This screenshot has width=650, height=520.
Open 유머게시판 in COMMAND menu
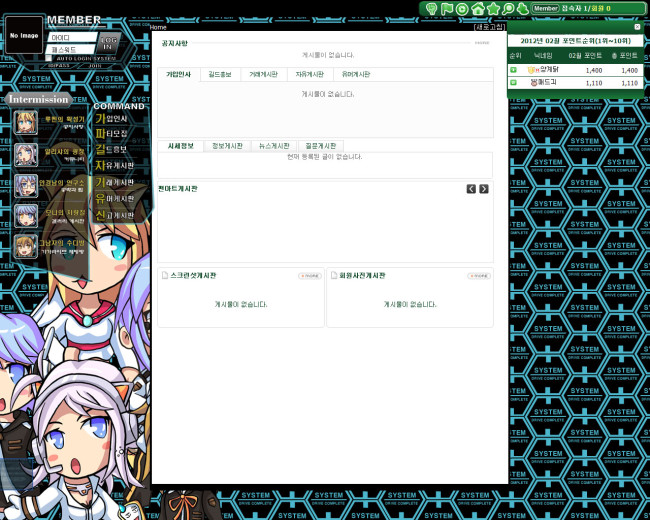(x=114, y=199)
